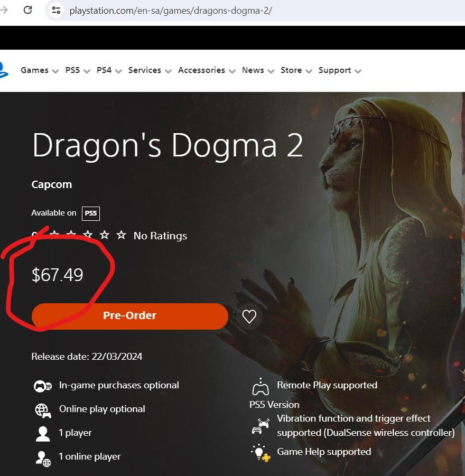Click the in-game purchases controller icon
465x476 pixels.
click(x=42, y=386)
